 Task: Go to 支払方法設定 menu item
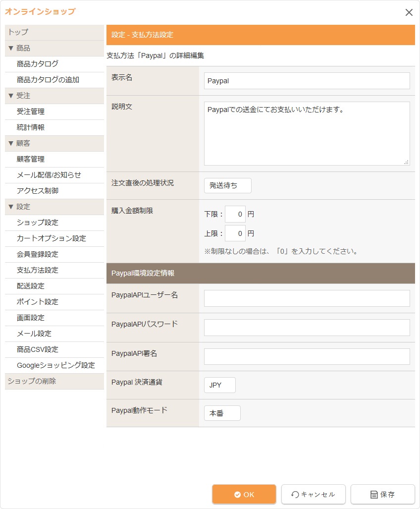coord(38,270)
